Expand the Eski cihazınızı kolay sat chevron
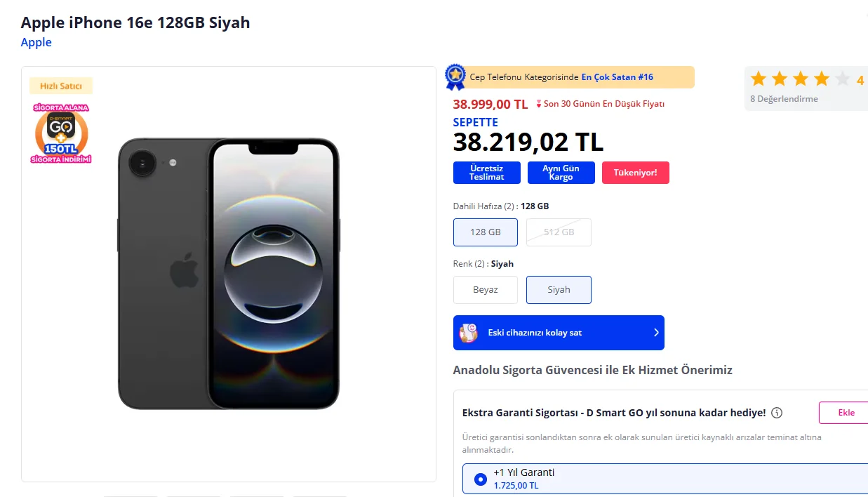This screenshot has width=868, height=497. tap(656, 333)
